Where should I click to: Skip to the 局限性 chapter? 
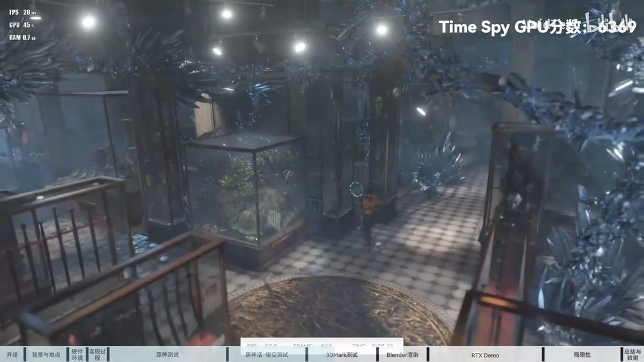coord(582,355)
